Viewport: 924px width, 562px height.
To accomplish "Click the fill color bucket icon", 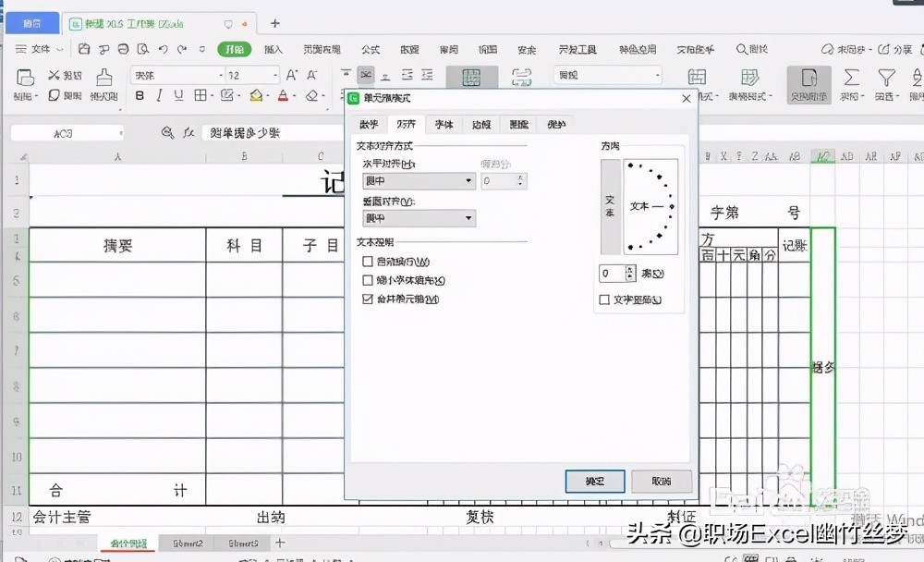I will pos(255,96).
